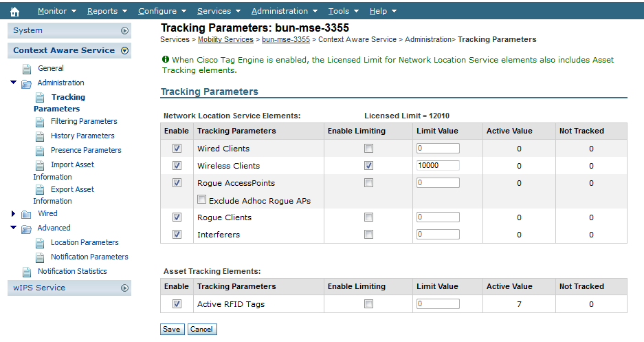Click Wireless Clients limit value field
The image size is (644, 342).
(x=438, y=166)
